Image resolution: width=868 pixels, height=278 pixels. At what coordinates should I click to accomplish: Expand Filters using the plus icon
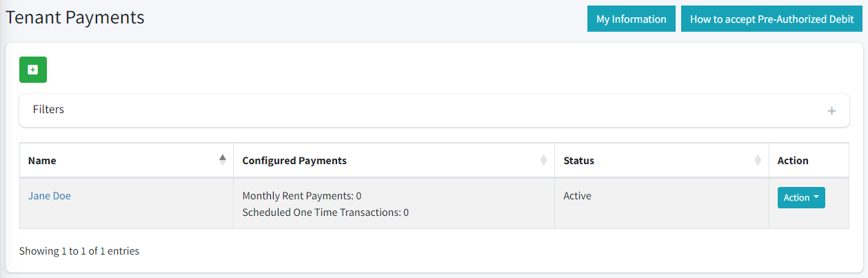831,111
